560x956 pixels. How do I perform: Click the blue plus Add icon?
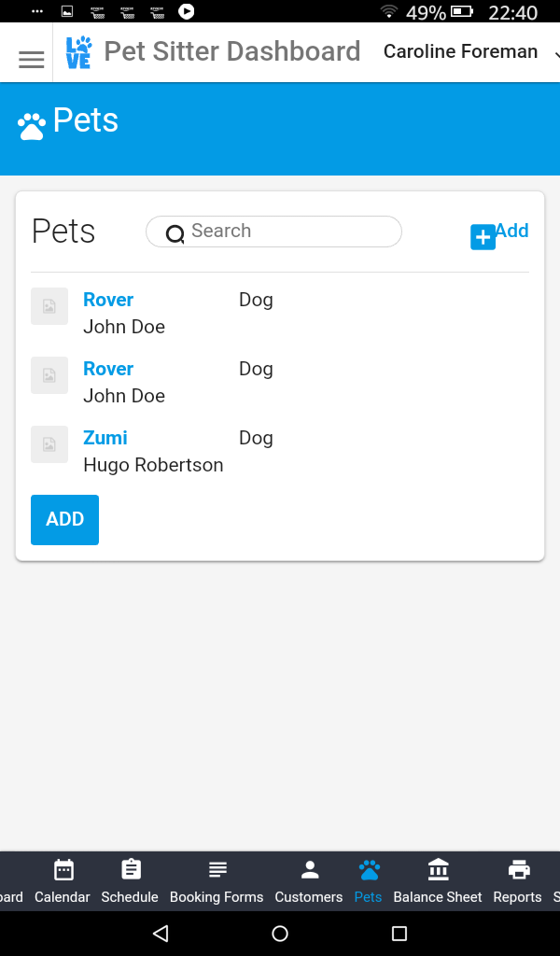(482, 237)
